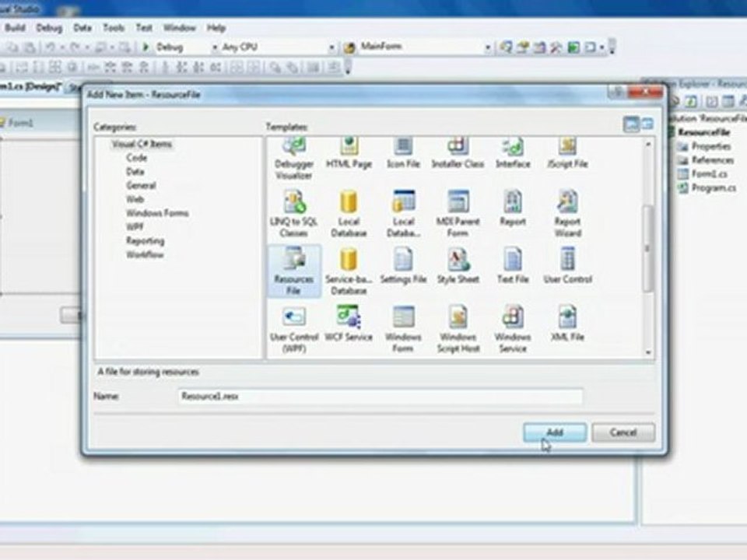The height and width of the screenshot is (560, 747).
Task: Switch to the Form1.cs [Design] tab
Action: tap(30, 86)
